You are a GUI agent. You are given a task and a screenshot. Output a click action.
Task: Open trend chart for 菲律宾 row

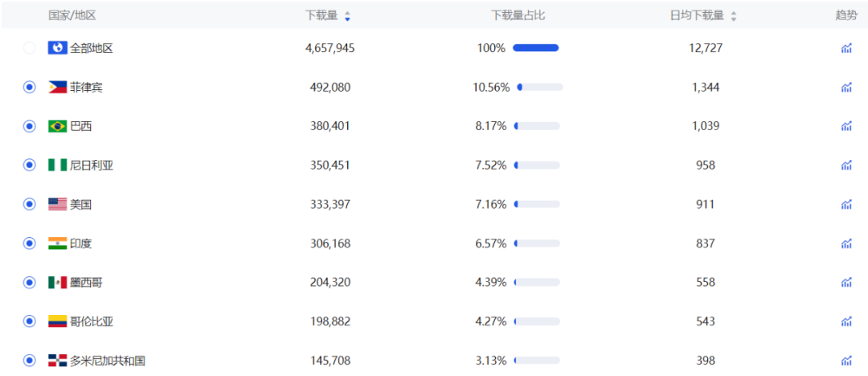pos(845,87)
